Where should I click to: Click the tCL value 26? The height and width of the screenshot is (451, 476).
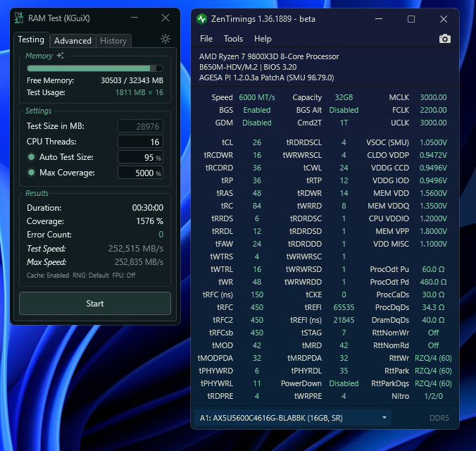click(257, 142)
